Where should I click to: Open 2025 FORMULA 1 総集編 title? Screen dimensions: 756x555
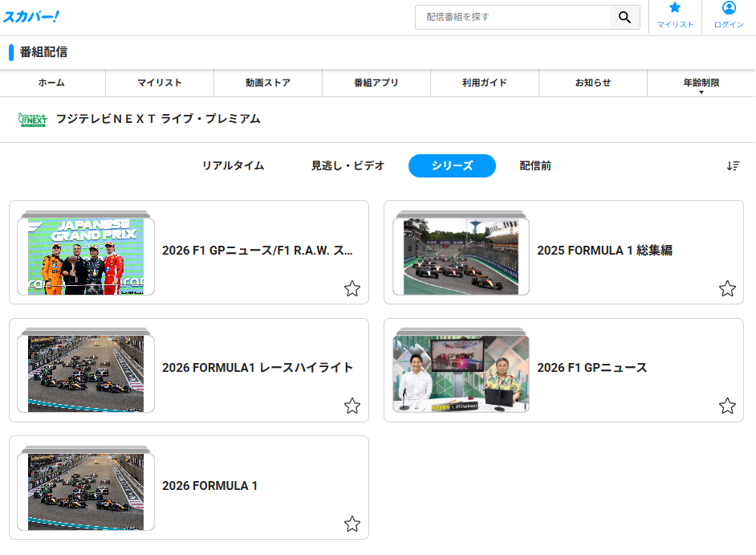click(x=604, y=251)
